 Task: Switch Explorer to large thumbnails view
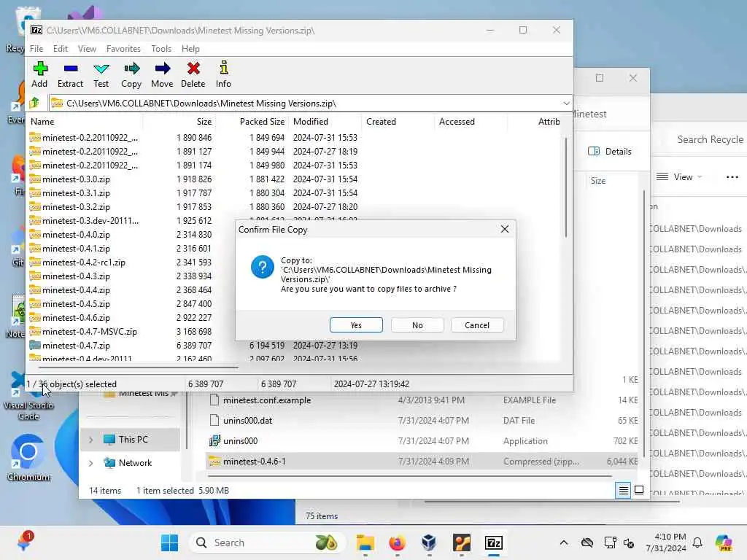click(639, 490)
